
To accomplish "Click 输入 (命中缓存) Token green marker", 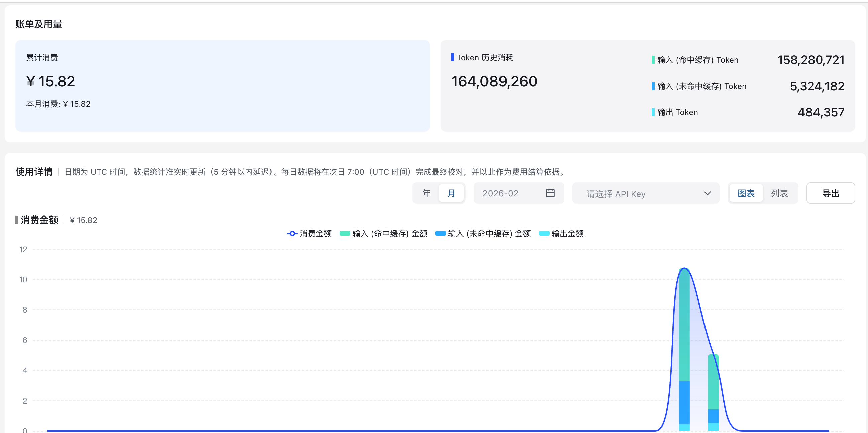I will (x=653, y=60).
